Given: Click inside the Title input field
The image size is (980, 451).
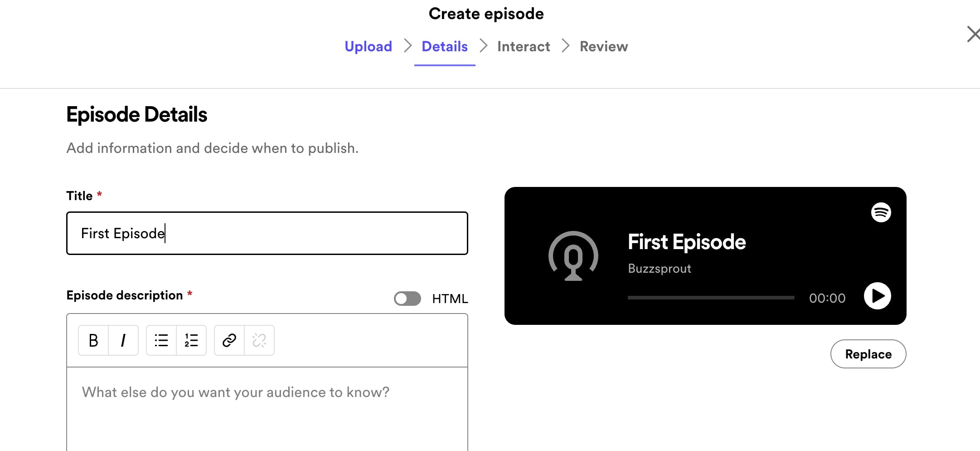Looking at the screenshot, I should 267,233.
